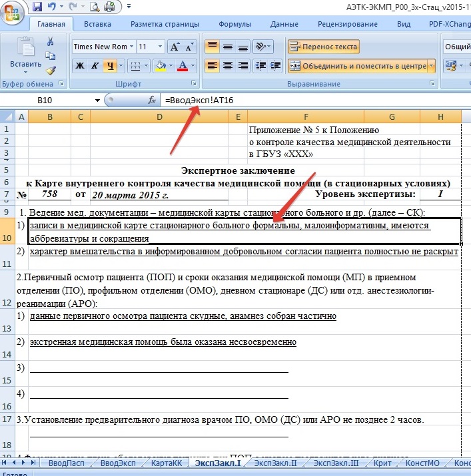Click the formula bar with =ВводЭксп!AT16

point(315,100)
